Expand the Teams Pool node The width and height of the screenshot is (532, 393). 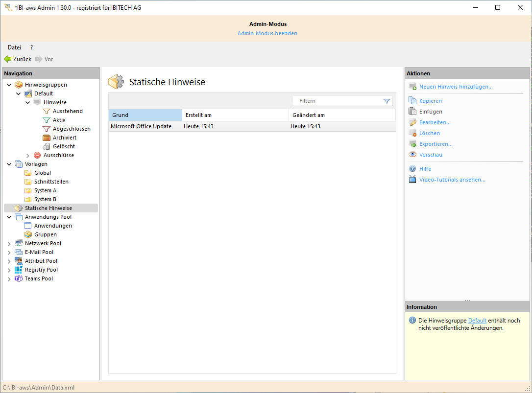[x=9, y=278]
